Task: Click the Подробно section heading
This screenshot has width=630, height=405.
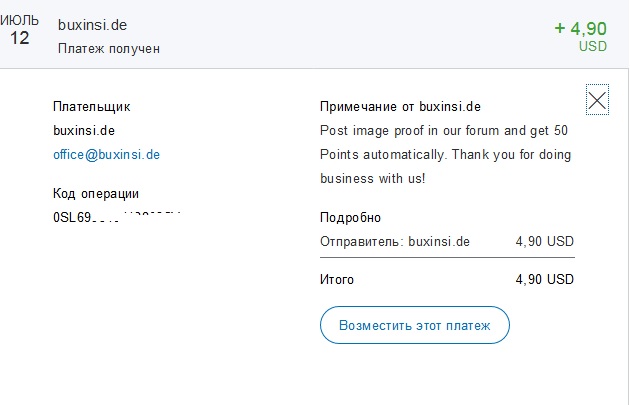Action: point(350,218)
